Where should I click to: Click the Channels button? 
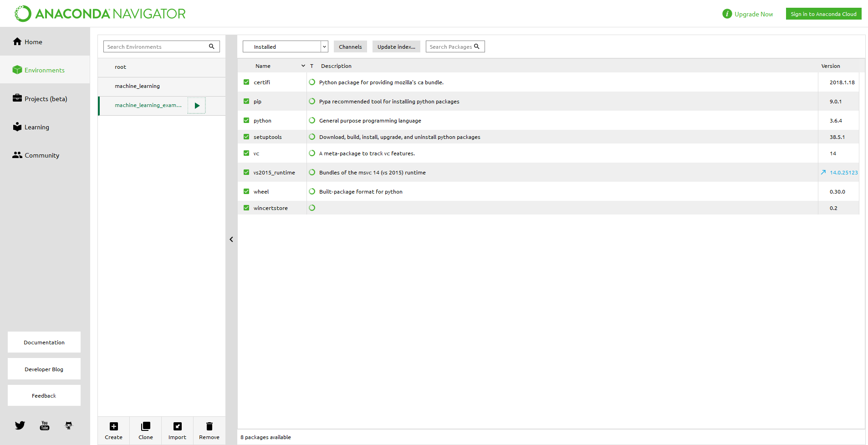click(x=350, y=46)
